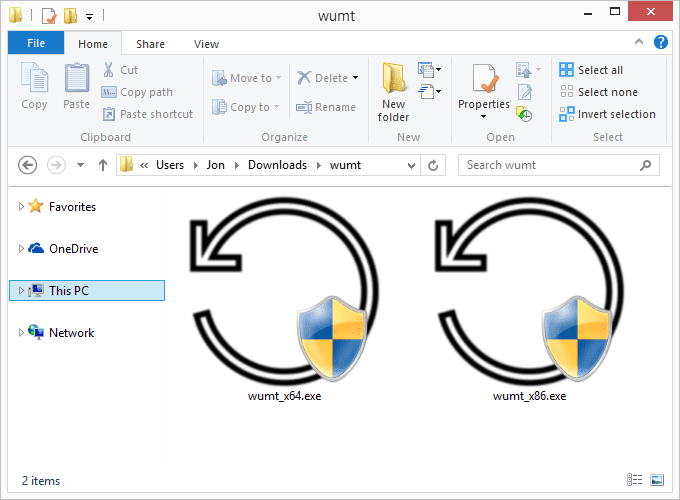Click the Paste icon in ribbon

click(76, 86)
